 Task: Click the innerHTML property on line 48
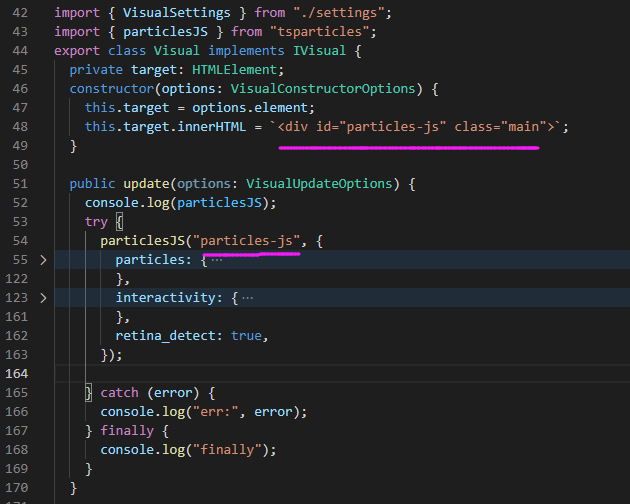(x=212, y=127)
